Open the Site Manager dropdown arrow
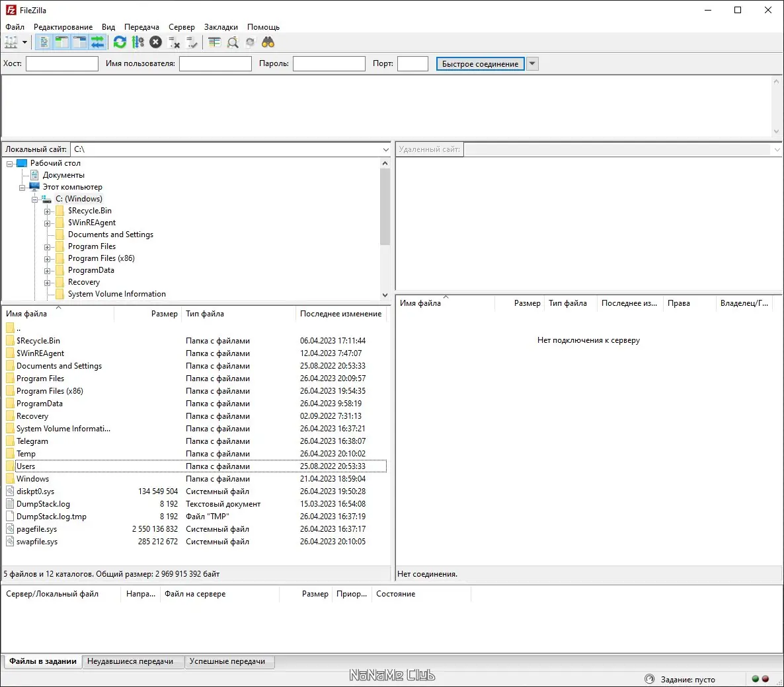The width and height of the screenshot is (784, 687). pyautogui.click(x=24, y=42)
